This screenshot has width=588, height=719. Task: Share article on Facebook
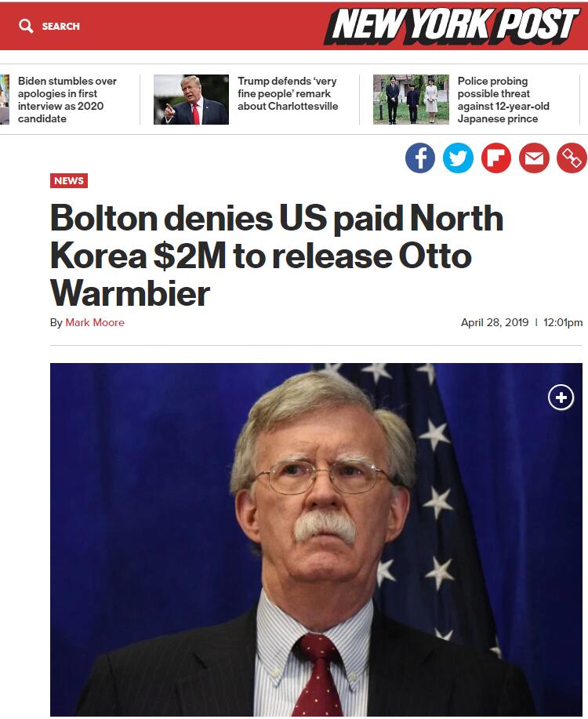point(420,158)
